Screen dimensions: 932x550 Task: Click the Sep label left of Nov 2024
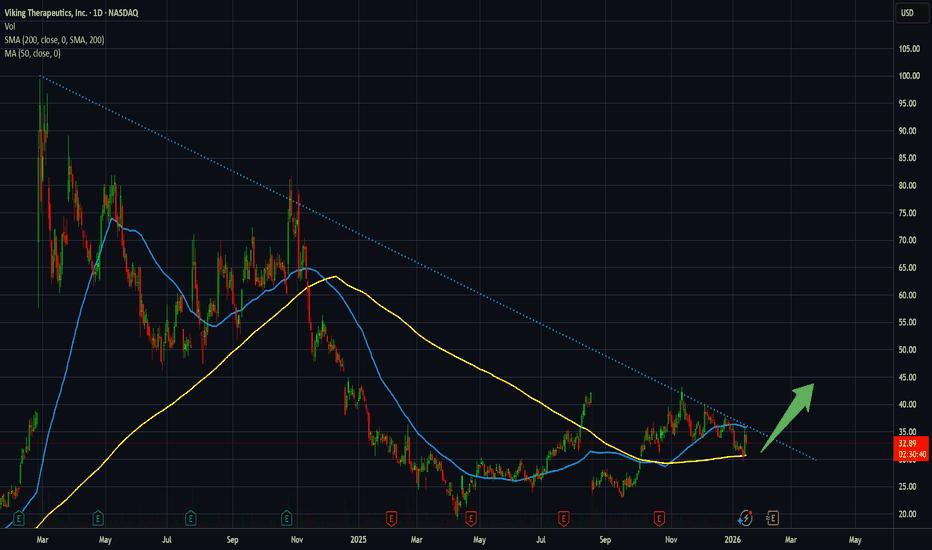click(x=232, y=540)
